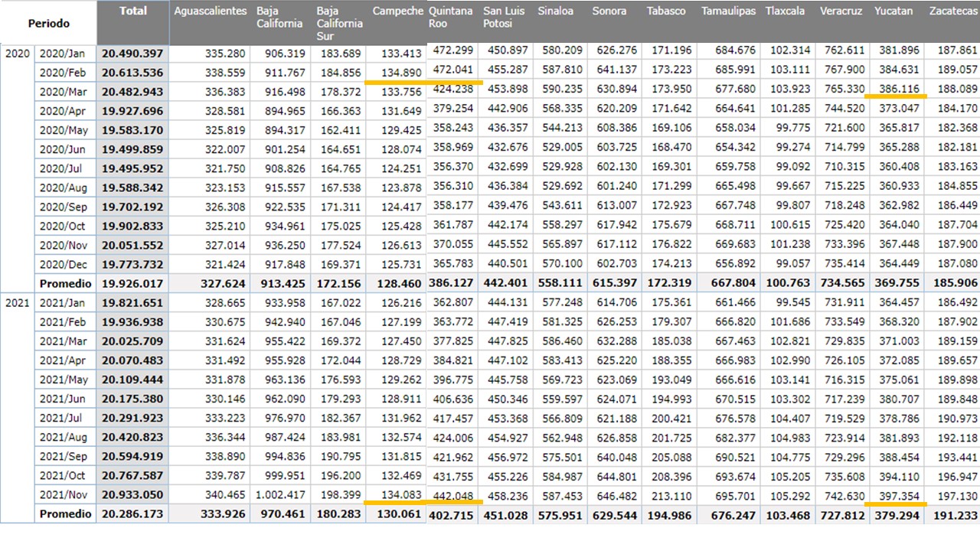Click Quintana Roo value 442.048

pyautogui.click(x=455, y=495)
